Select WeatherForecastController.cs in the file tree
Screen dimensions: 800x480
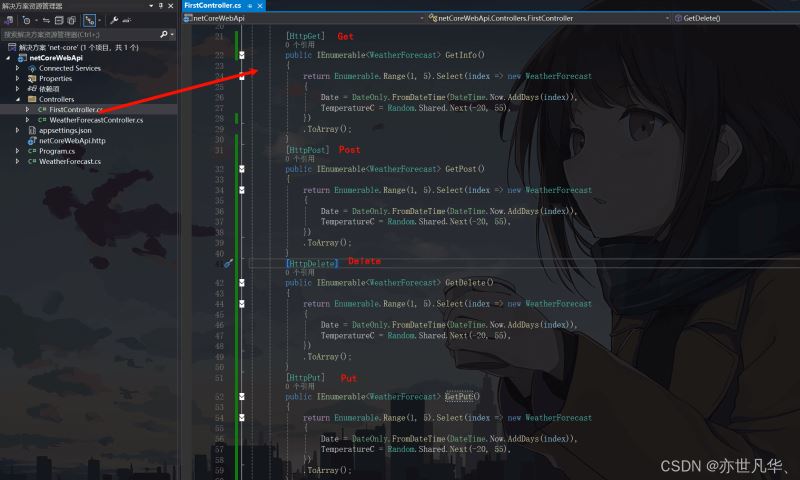point(96,120)
